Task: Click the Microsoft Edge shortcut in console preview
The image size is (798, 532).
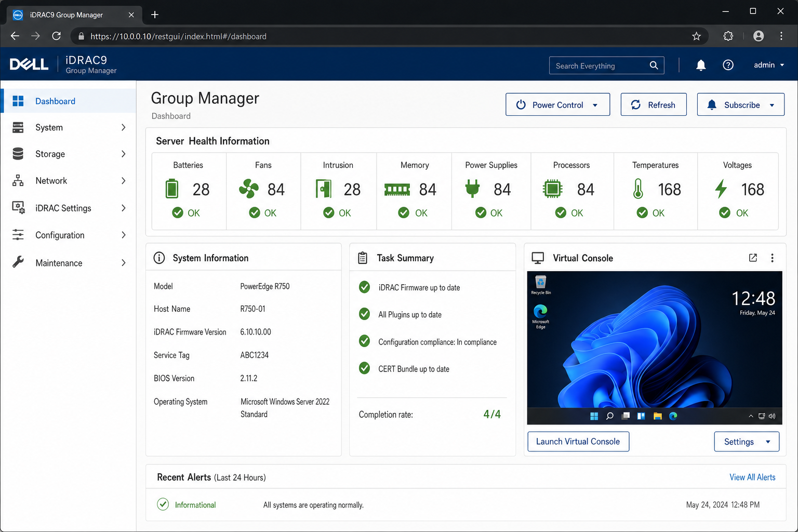Action: point(540,316)
